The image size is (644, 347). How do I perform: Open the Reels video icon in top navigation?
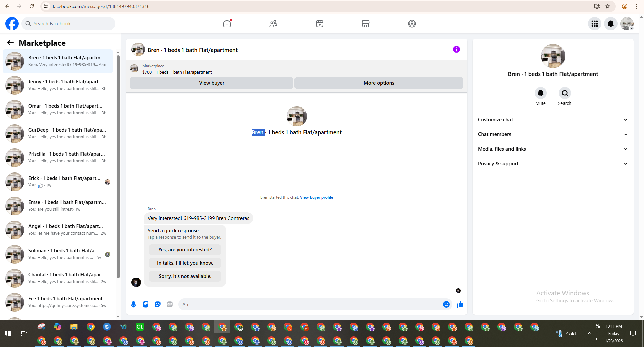tap(320, 24)
